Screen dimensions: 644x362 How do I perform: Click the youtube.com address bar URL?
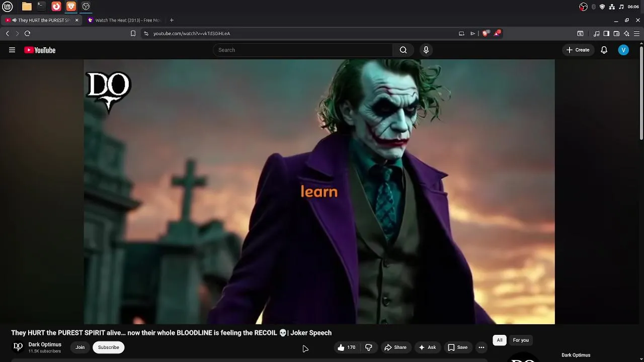click(x=192, y=33)
